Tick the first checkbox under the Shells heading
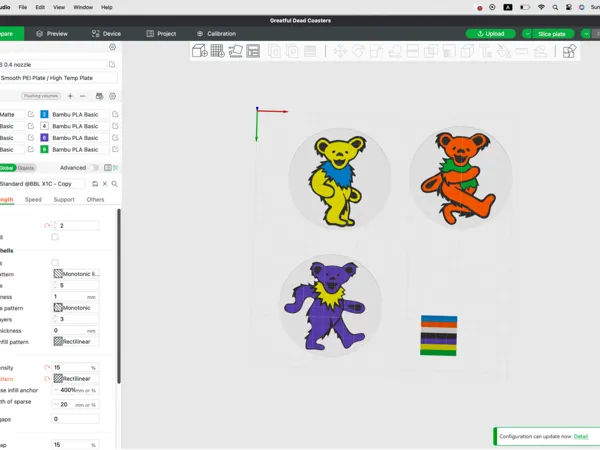Image resolution: width=600 pixels, height=450 pixels. click(55, 262)
